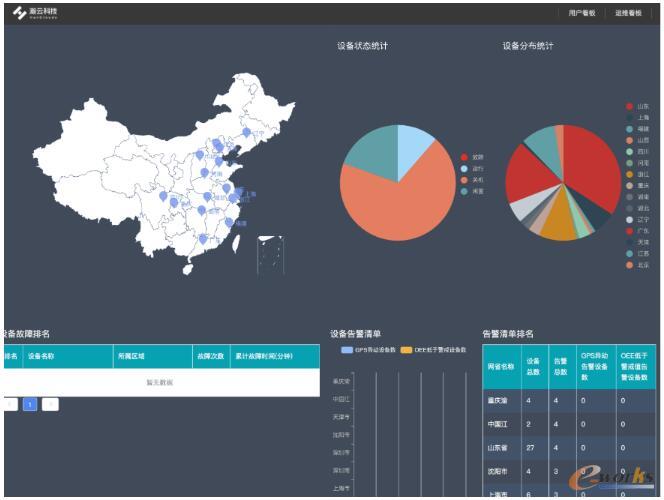This screenshot has height=500, width=664.
Task: Go to page 1 in fault ranking pagination
Action: pos(30,404)
